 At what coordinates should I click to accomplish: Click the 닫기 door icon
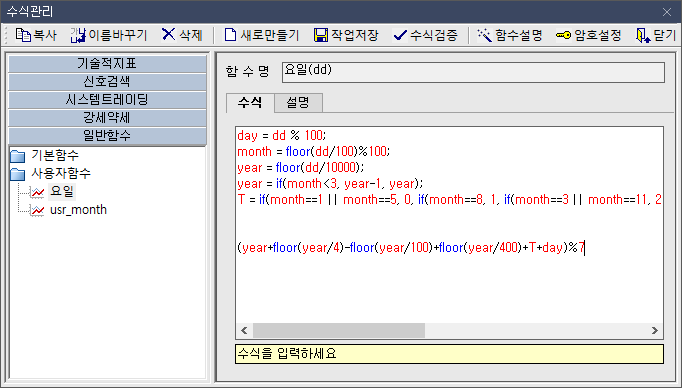[x=642, y=35]
